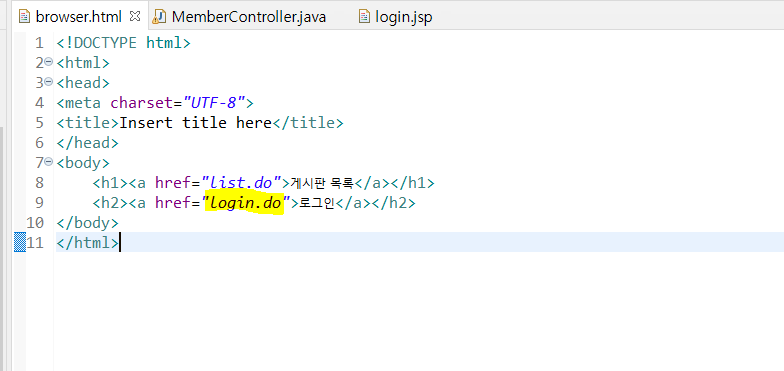Open the MemberController.java tab
This screenshot has height=371, width=784.
[x=248, y=17]
